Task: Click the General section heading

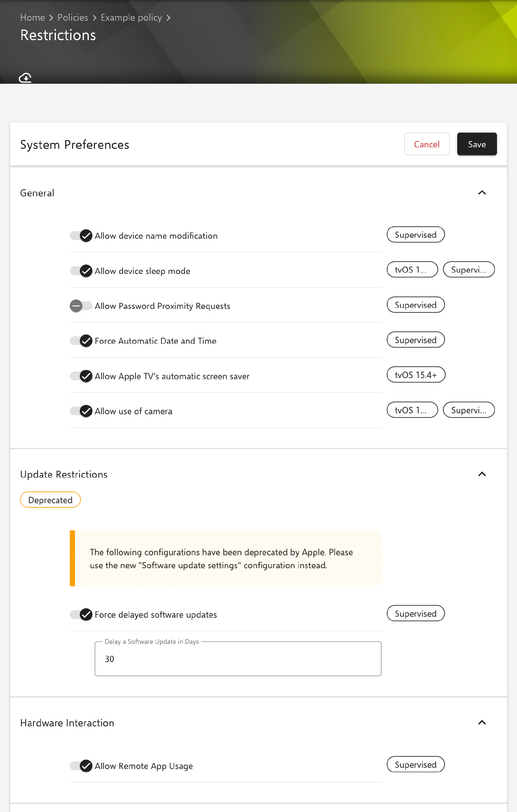Action: click(x=37, y=193)
